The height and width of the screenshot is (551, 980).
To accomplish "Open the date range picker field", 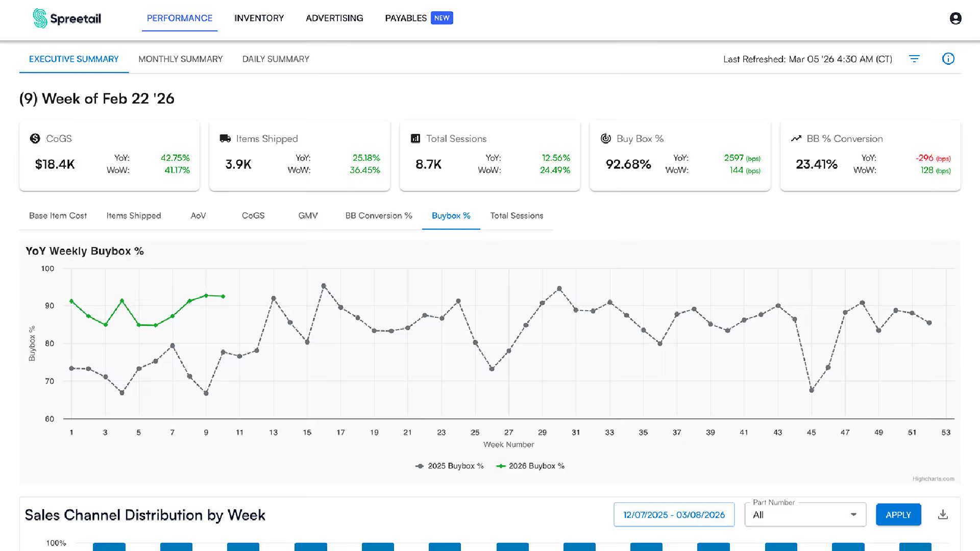I will coord(674,515).
